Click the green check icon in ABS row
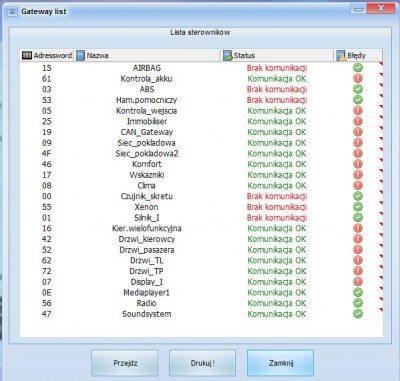 point(358,89)
